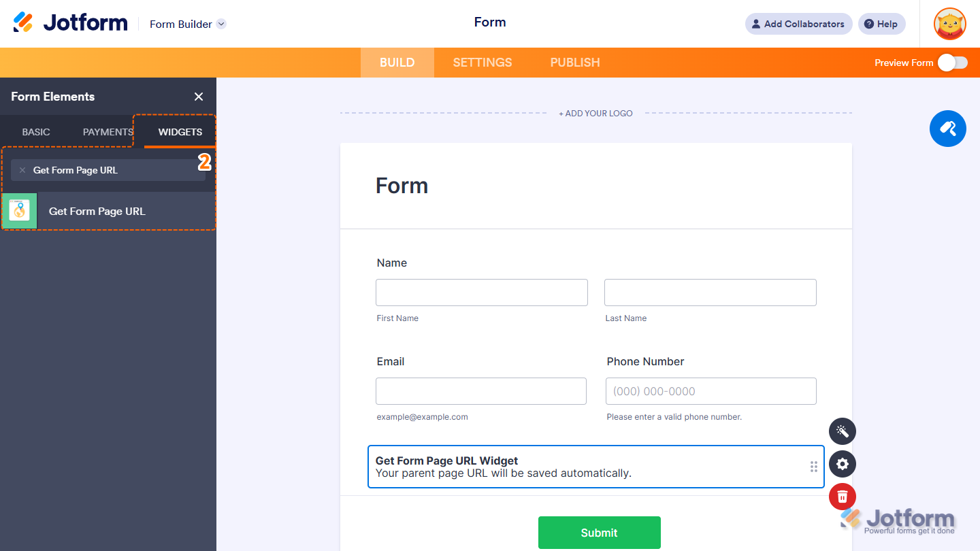Open the widget properties gear icon

point(842,464)
